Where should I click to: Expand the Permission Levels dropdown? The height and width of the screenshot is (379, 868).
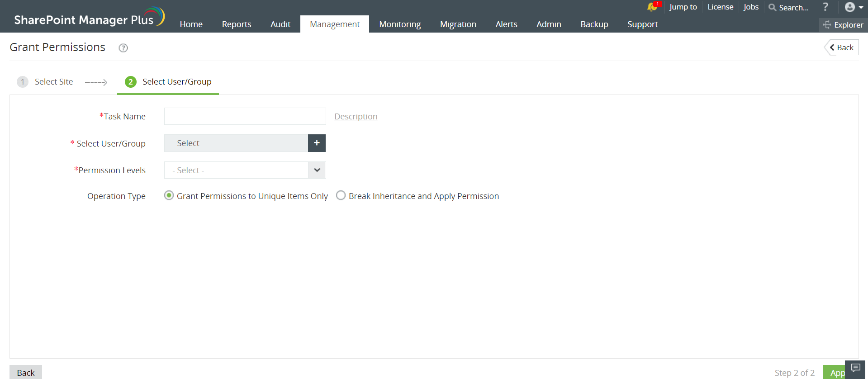317,170
